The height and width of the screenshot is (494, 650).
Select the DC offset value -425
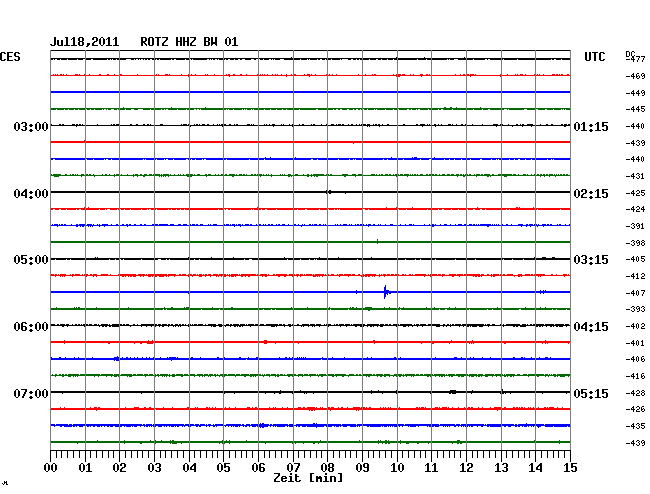coord(635,193)
